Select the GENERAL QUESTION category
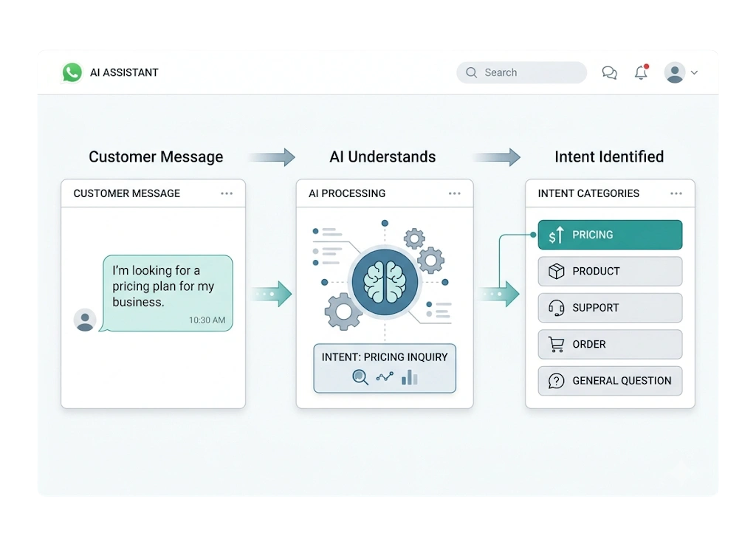This screenshot has width=756, height=547. (610, 381)
